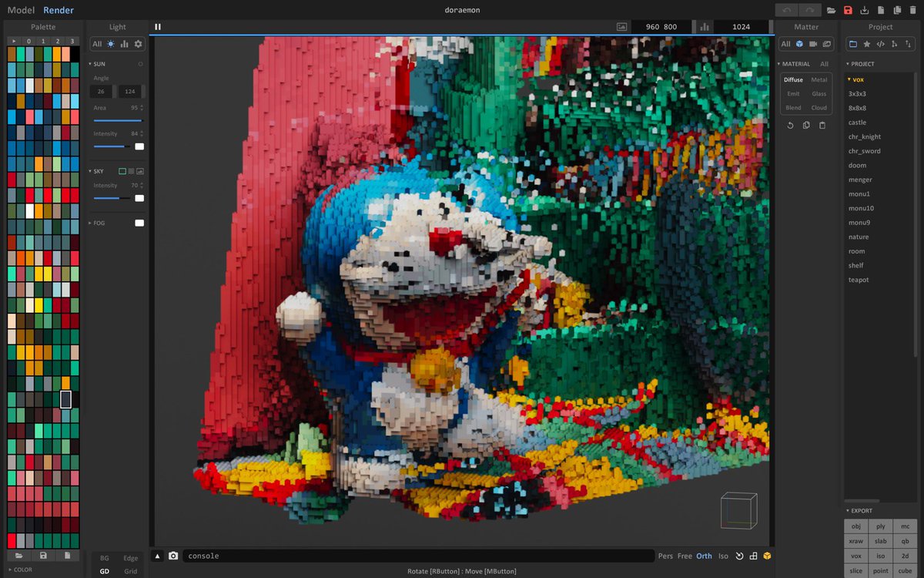Click the redo arrow button
924x578 pixels.
810,10
